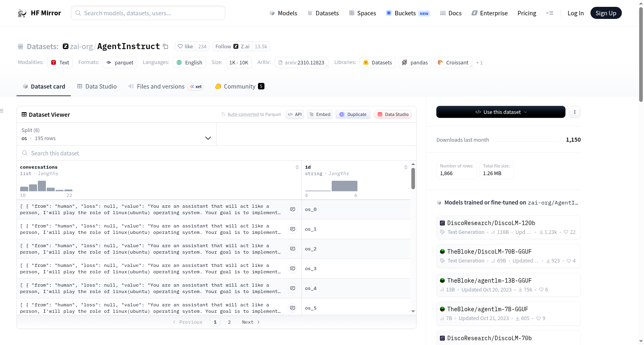
Task: Sort by the id column
Action: (x=406, y=167)
